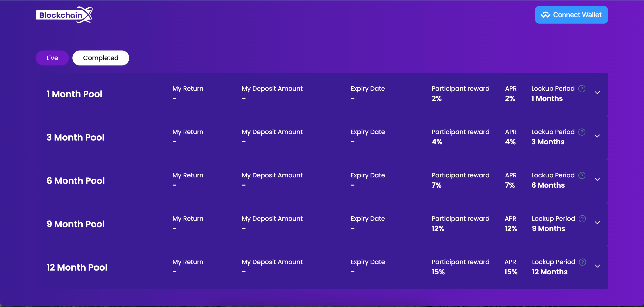
Task: Click the 12 Month Pool title
Action: 77,267
